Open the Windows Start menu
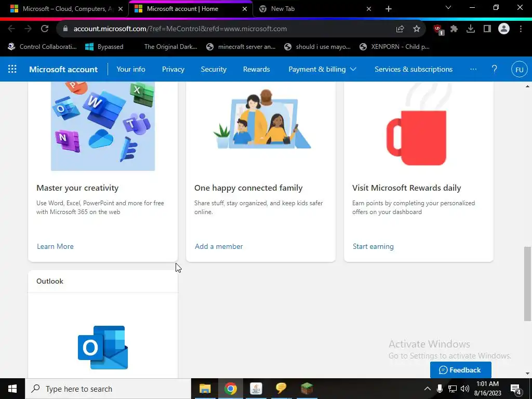532x399 pixels. [x=12, y=389]
